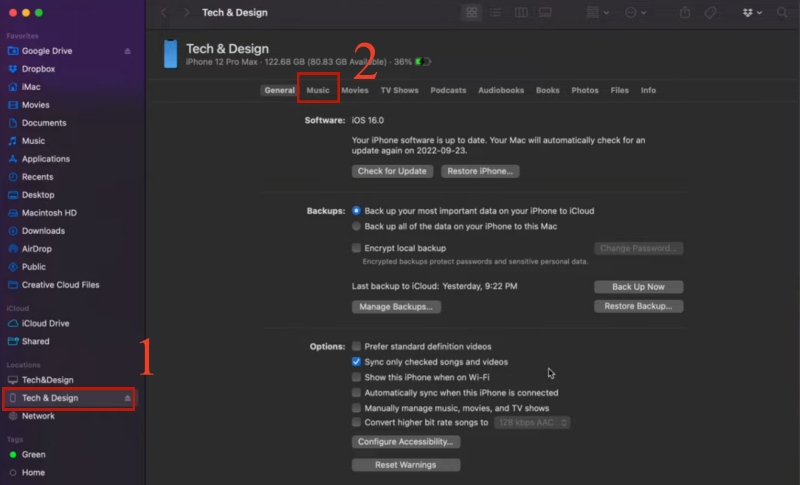
Task: Click the Edit Tags toolbar icon
Action: click(710, 12)
